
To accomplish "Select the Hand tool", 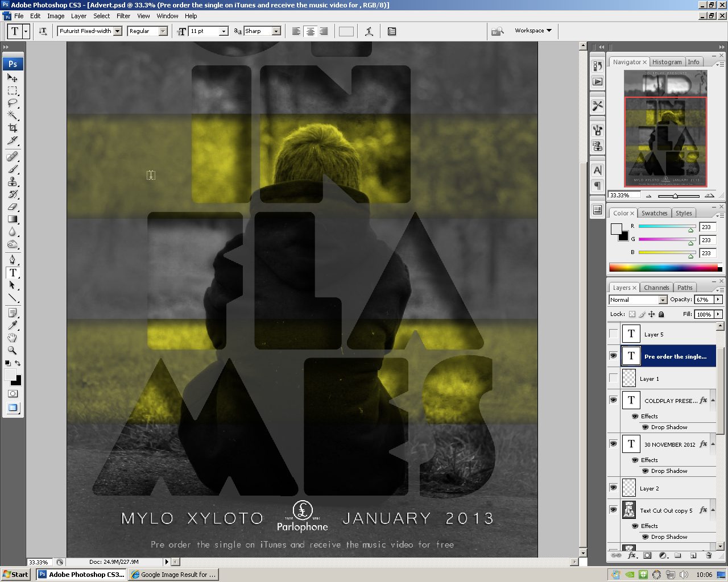I will point(13,338).
